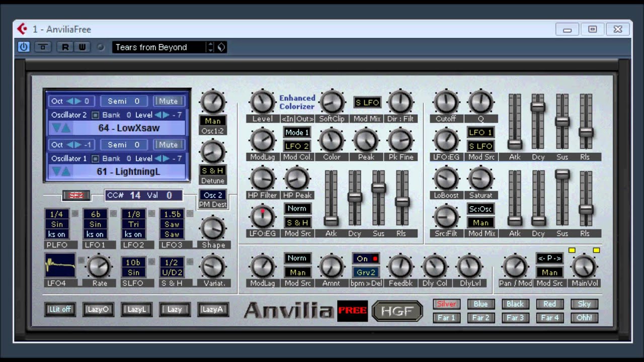Select previous waveform for 64 - LowXsaw (down arrow)
This screenshot has height=362, width=644.
(56, 128)
